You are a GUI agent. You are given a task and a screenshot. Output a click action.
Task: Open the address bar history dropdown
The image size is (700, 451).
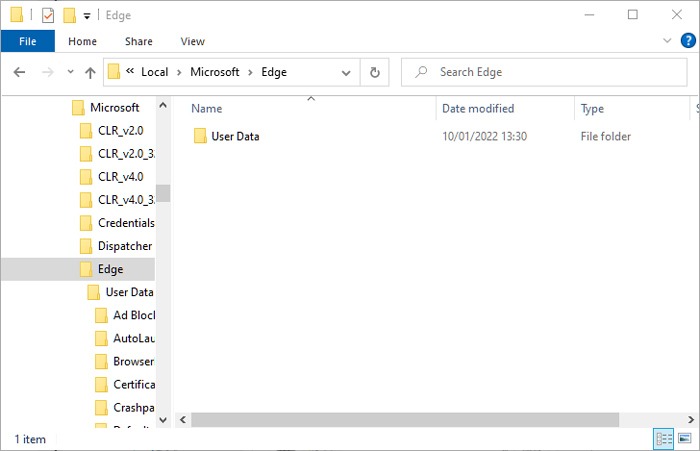coord(346,73)
